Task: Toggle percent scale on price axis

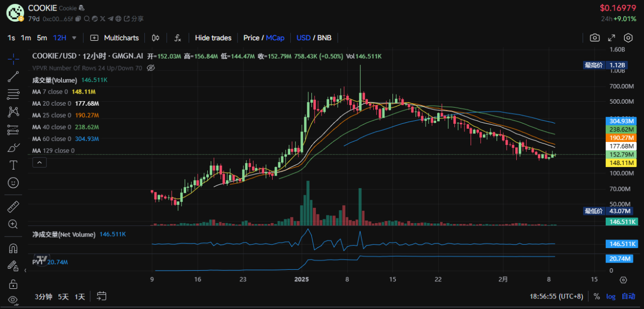Action: [x=597, y=296]
